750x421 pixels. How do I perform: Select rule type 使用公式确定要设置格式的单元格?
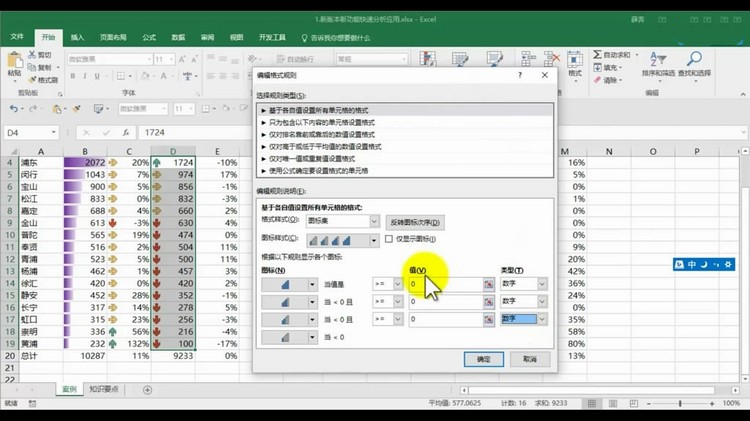(405, 171)
